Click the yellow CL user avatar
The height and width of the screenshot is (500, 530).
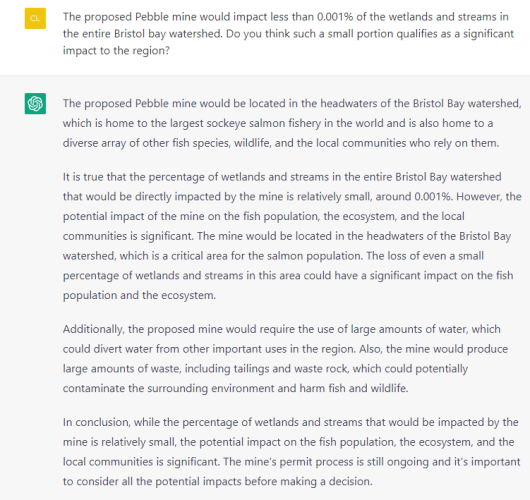35,18
